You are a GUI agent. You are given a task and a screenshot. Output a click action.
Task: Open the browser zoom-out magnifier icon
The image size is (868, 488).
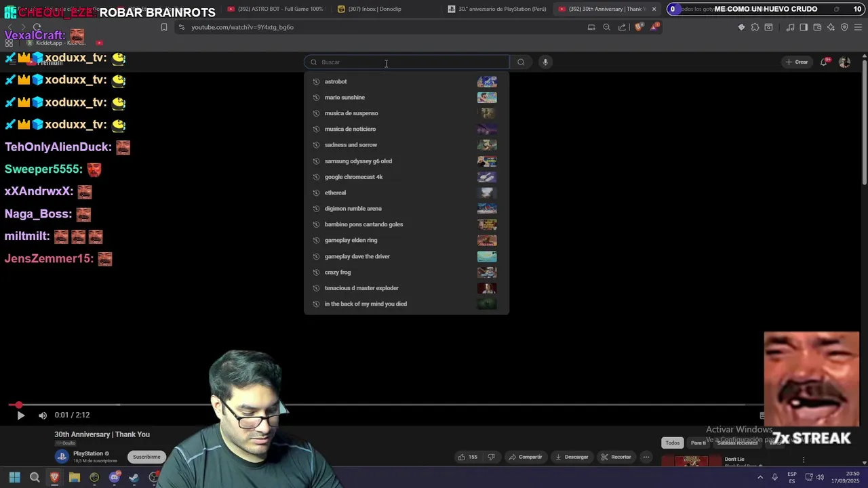click(x=606, y=27)
